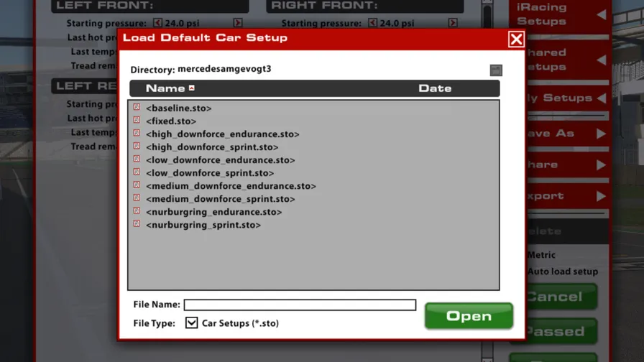Select <low_downforce_endurance.sto> in the list

(221, 160)
